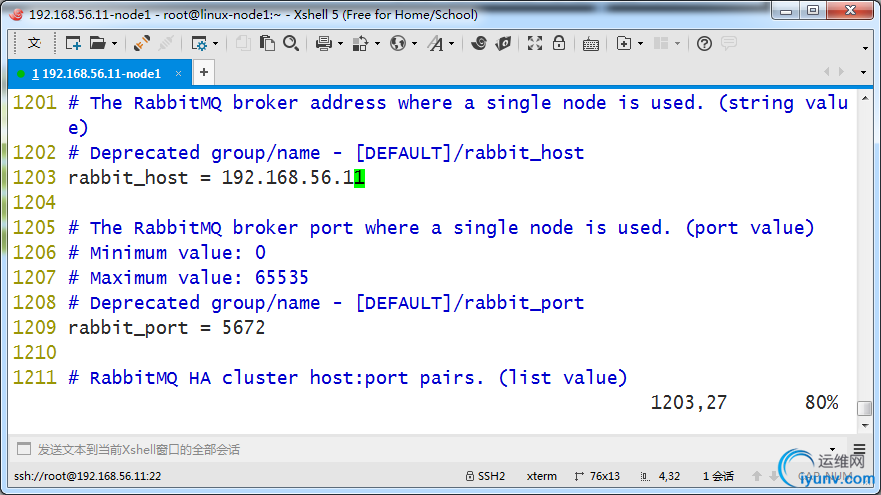Screen dimensions: 881x495
Task: Click the 4,32 cursor position indicator
Action: pyautogui.click(x=661, y=476)
